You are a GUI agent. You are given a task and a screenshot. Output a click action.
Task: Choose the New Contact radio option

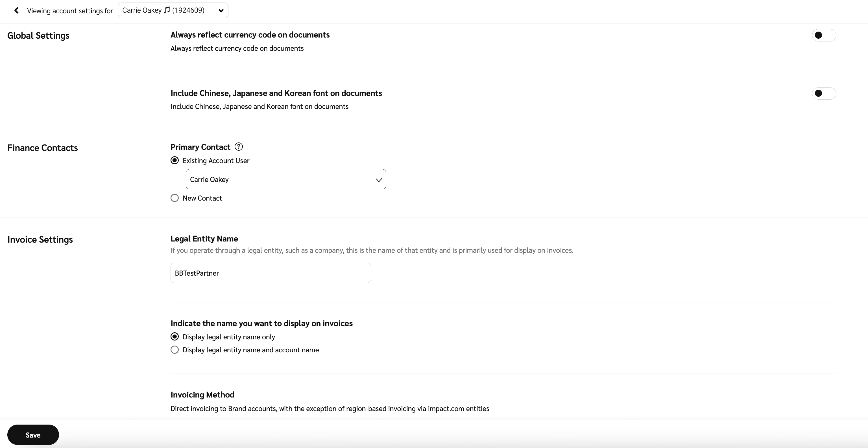coord(175,198)
